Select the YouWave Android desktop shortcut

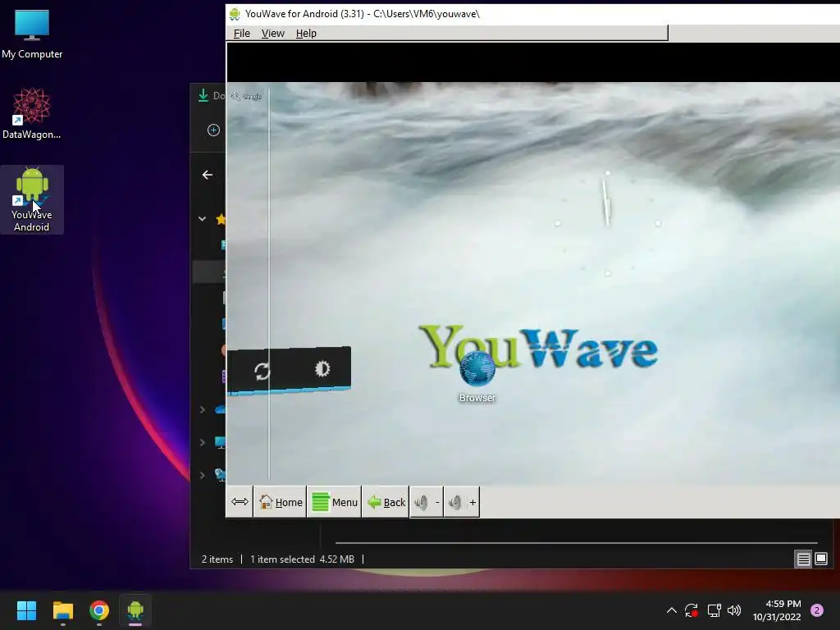pyautogui.click(x=32, y=199)
